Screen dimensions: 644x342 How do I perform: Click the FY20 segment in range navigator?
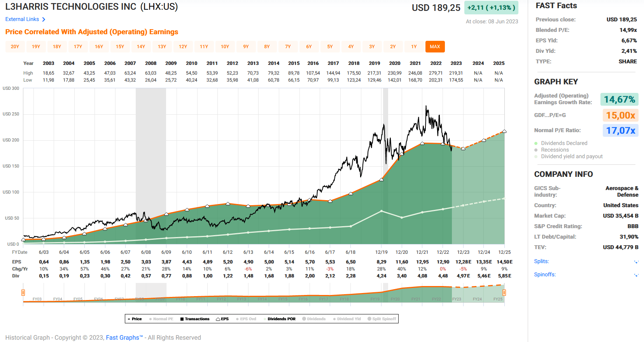tap(395, 299)
